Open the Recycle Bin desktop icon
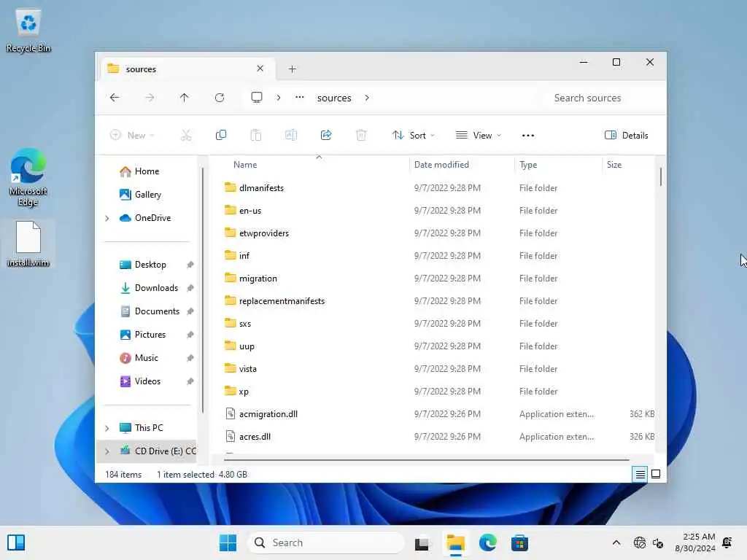The width and height of the screenshot is (747, 560). 28,30
